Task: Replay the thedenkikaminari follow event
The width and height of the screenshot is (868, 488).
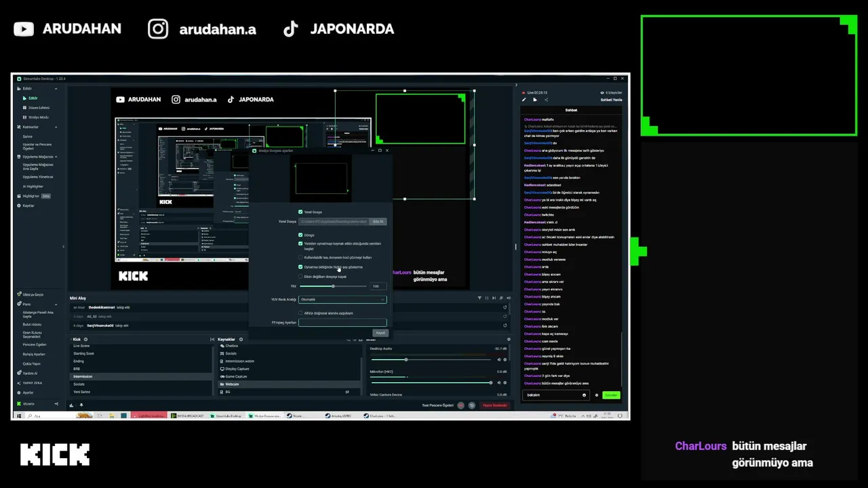Action: 505,307
